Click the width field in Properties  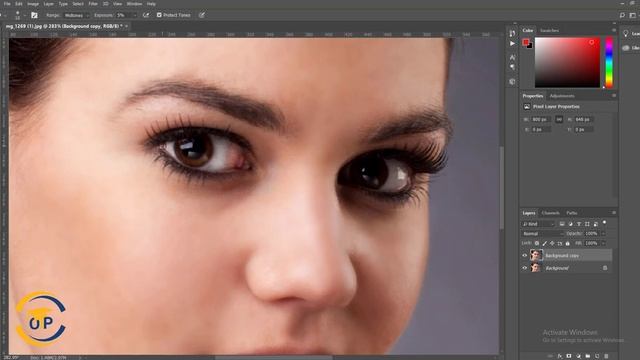pos(541,119)
